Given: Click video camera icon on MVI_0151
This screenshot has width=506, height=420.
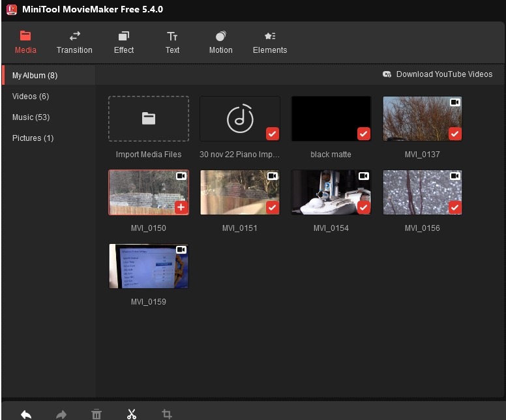Looking at the screenshot, I should pyautogui.click(x=273, y=176).
